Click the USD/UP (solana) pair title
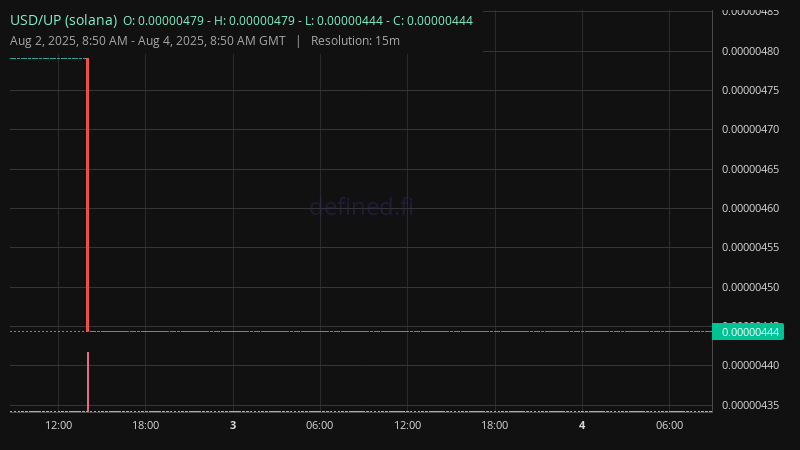Viewport: 800px width, 450px height. [x=64, y=20]
